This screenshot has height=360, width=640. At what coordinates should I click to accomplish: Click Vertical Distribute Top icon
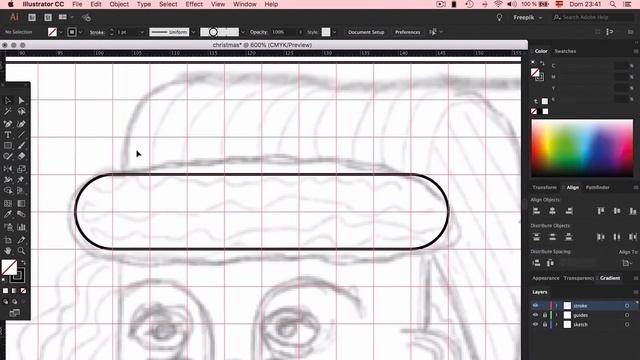536,237
